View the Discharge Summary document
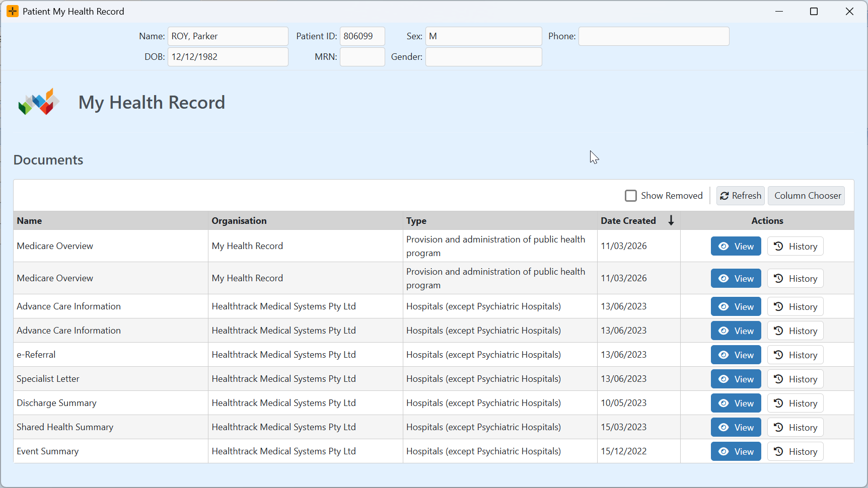The height and width of the screenshot is (488, 868). point(736,403)
